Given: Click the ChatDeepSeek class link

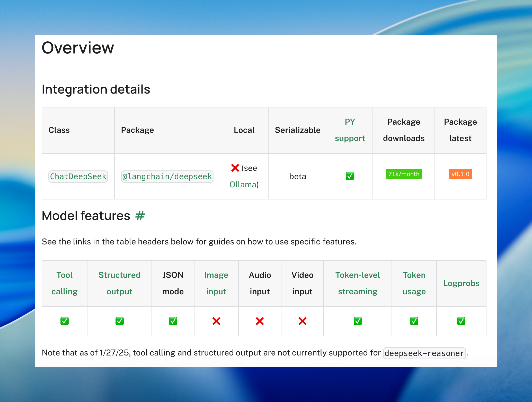Looking at the screenshot, I should (78, 177).
